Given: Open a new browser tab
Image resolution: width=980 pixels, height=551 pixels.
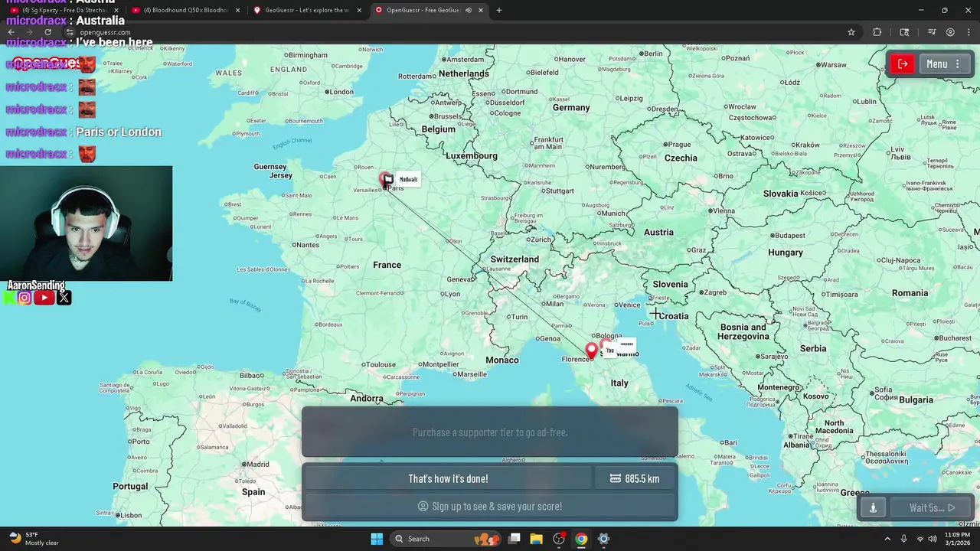Looking at the screenshot, I should click(499, 10).
